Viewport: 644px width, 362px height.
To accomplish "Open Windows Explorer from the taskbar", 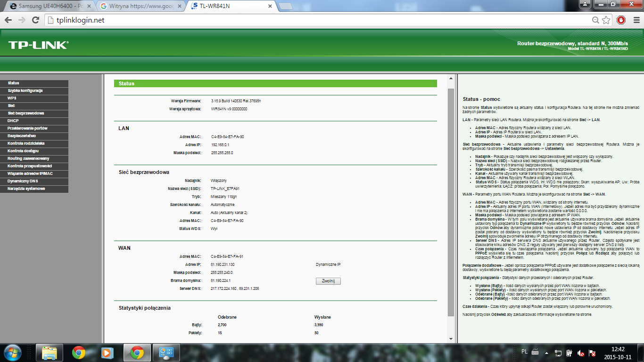I will click(x=50, y=353).
